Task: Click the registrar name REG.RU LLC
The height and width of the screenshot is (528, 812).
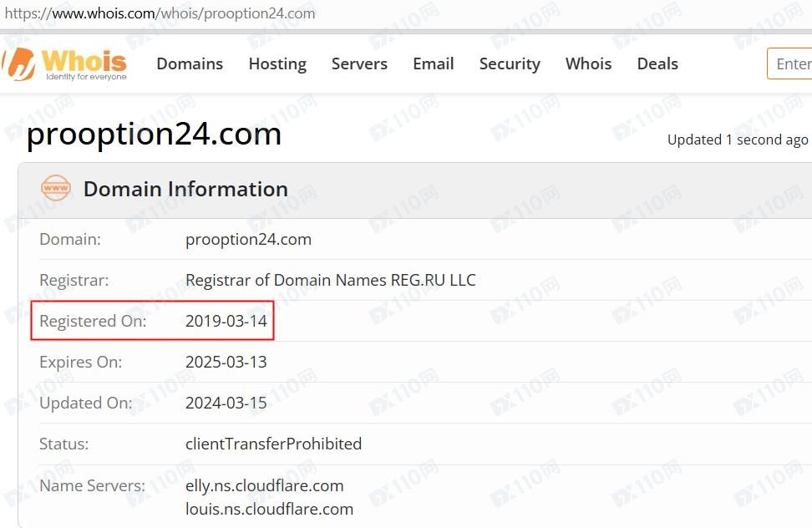Action: click(330, 280)
